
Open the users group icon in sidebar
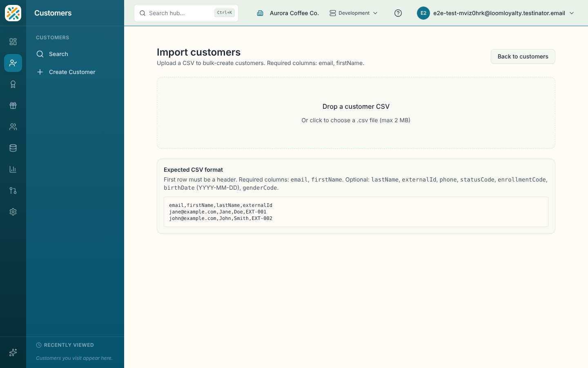13,127
